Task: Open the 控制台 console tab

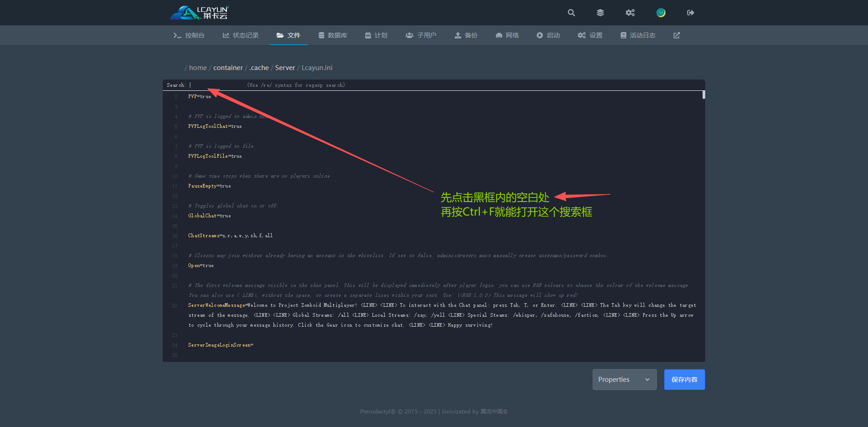Action: pyautogui.click(x=189, y=35)
